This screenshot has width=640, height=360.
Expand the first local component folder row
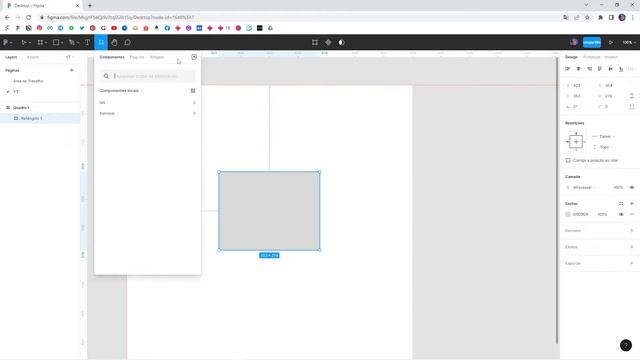(147, 102)
